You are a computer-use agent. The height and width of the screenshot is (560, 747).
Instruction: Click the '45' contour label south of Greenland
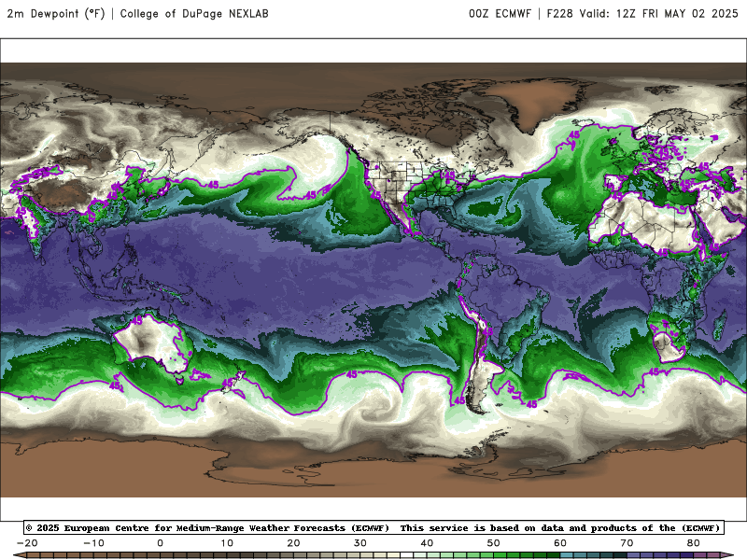pyautogui.click(x=574, y=135)
